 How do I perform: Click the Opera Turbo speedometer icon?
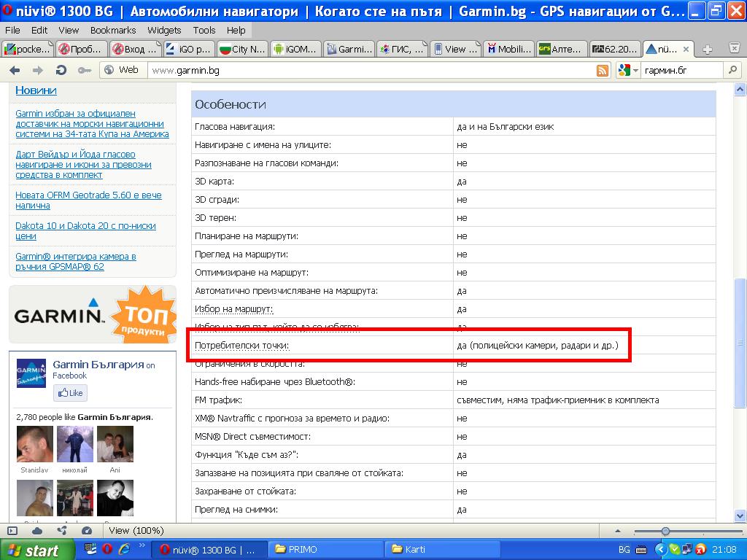click(87, 531)
